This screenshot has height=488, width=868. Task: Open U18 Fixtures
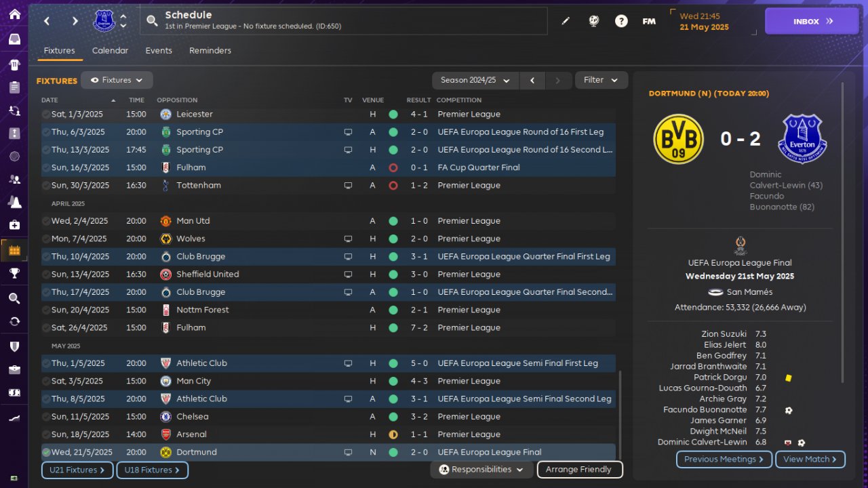pyautogui.click(x=152, y=470)
